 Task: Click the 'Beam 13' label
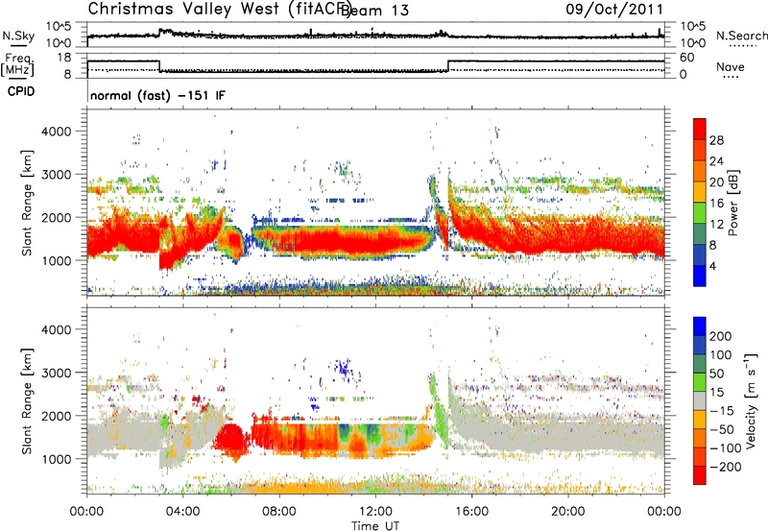374,10
